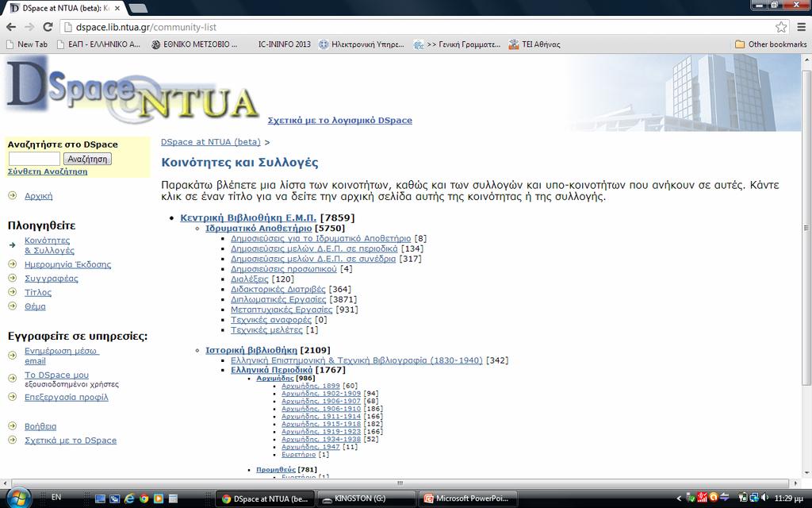Open 'Το DSpace μου' sidebar link
This screenshot has width=812, height=508.
56,375
